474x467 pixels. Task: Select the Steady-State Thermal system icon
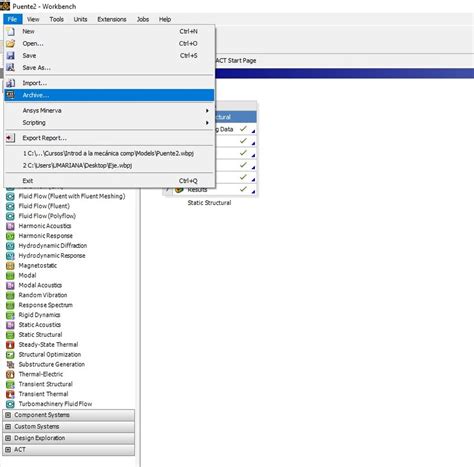coord(10,345)
